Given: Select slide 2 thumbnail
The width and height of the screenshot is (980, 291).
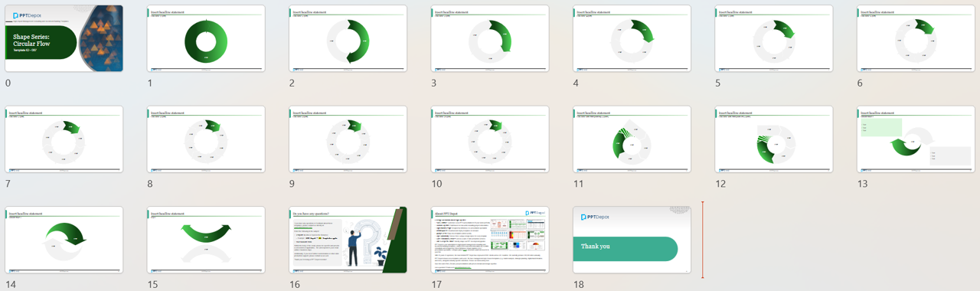Looking at the screenshot, I should 348,38.
